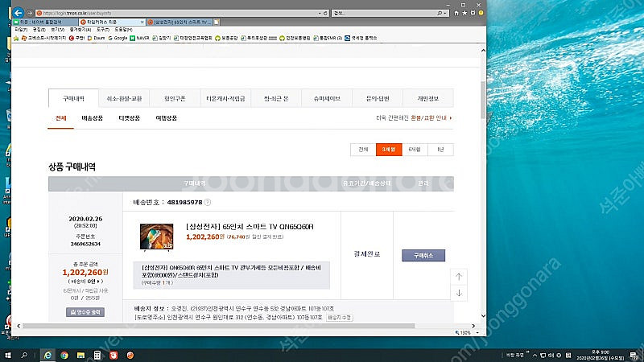Select the 구매내역 tab
The image size is (644, 362).
[x=73, y=98]
